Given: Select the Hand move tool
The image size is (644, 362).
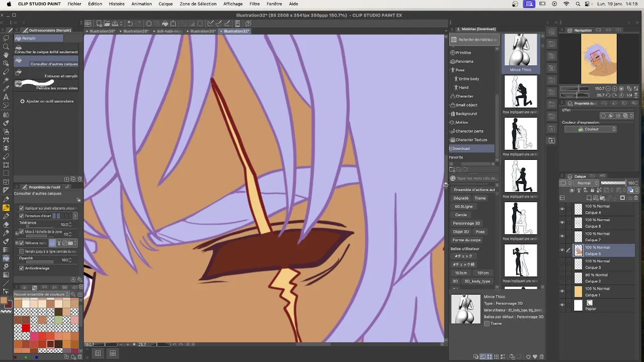Looking at the screenshot, I should 6,54.
